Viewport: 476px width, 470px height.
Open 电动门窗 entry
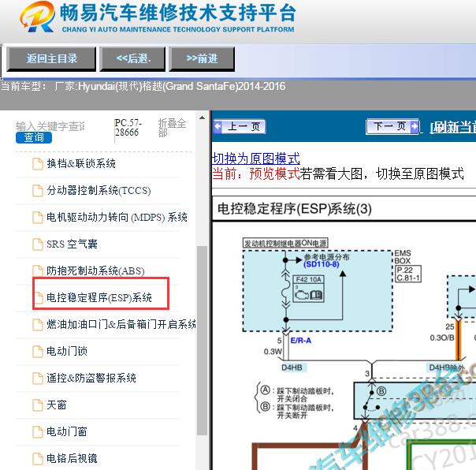tap(67, 431)
